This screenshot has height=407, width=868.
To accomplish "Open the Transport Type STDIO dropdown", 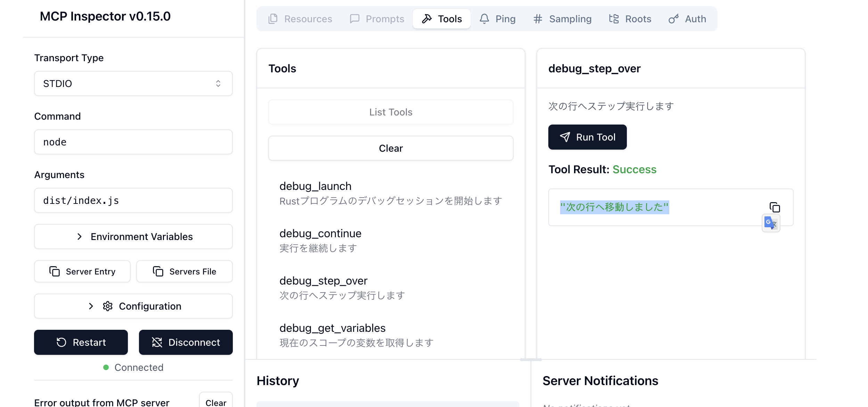I will pos(133,83).
